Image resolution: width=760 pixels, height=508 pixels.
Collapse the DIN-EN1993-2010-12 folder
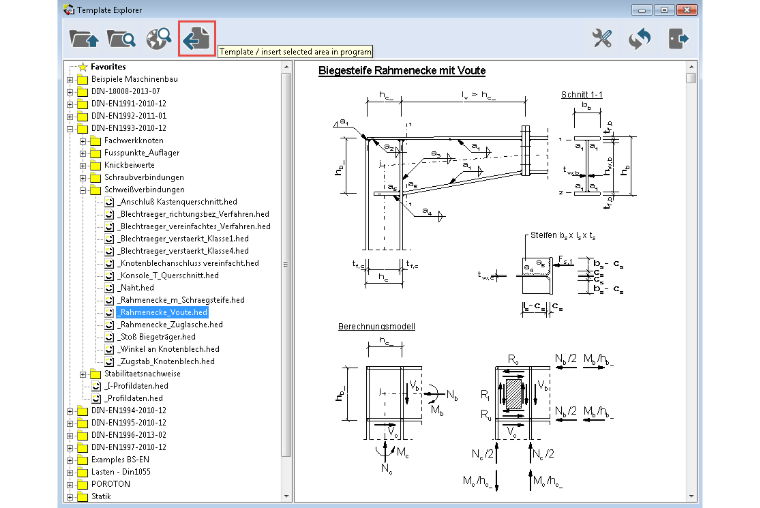click(70, 128)
